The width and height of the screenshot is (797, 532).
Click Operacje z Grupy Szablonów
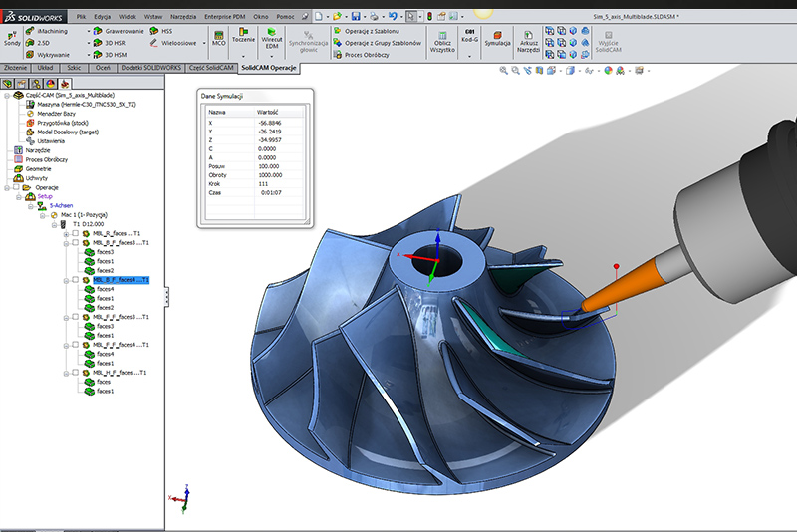pyautogui.click(x=378, y=43)
